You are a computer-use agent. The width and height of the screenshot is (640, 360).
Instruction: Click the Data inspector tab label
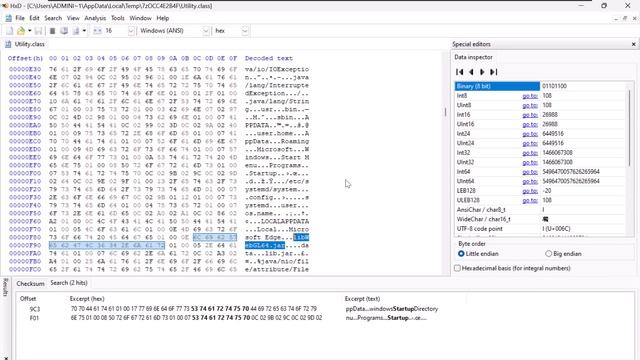tap(473, 58)
